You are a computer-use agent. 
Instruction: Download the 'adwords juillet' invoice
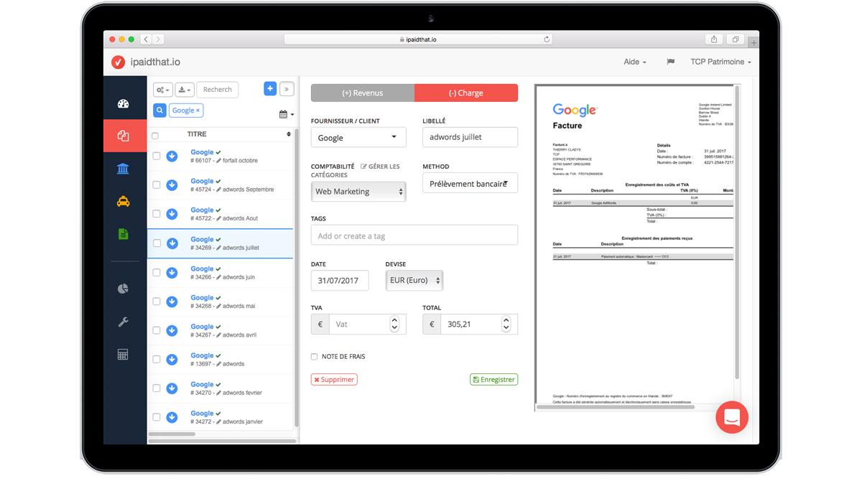pos(172,243)
